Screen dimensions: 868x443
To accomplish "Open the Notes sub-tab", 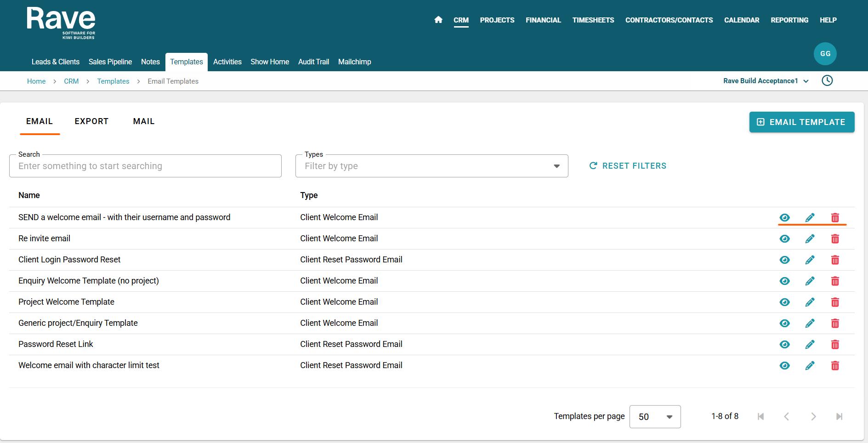I will click(150, 62).
